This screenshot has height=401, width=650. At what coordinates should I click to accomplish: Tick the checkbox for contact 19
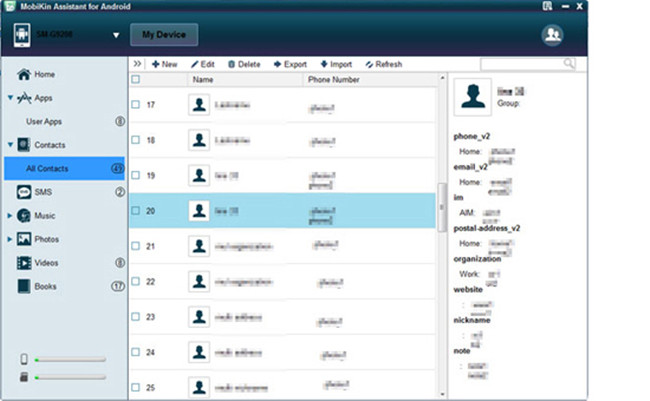136,175
